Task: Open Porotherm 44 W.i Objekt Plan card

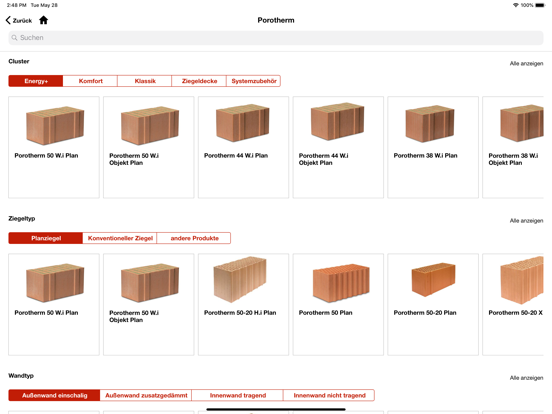Action: point(338,147)
